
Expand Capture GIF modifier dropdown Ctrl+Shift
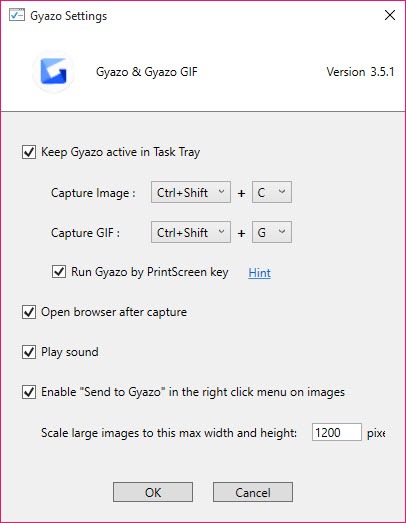pyautogui.click(x=190, y=232)
